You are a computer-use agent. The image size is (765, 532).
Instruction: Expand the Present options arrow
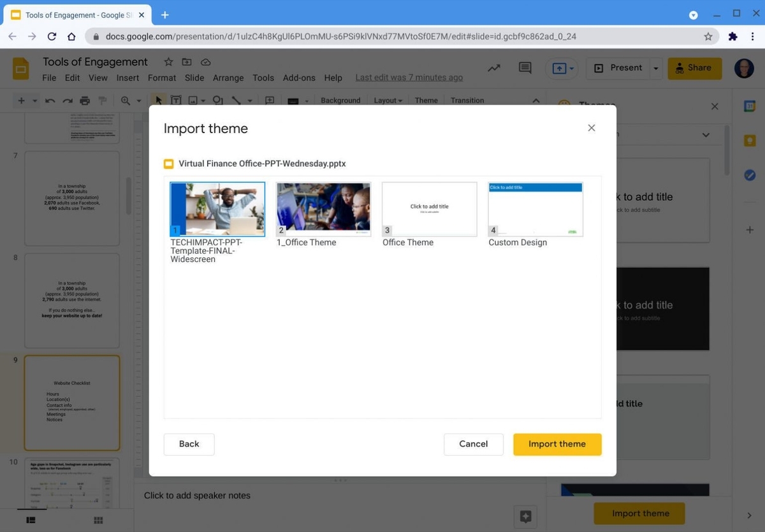656,68
